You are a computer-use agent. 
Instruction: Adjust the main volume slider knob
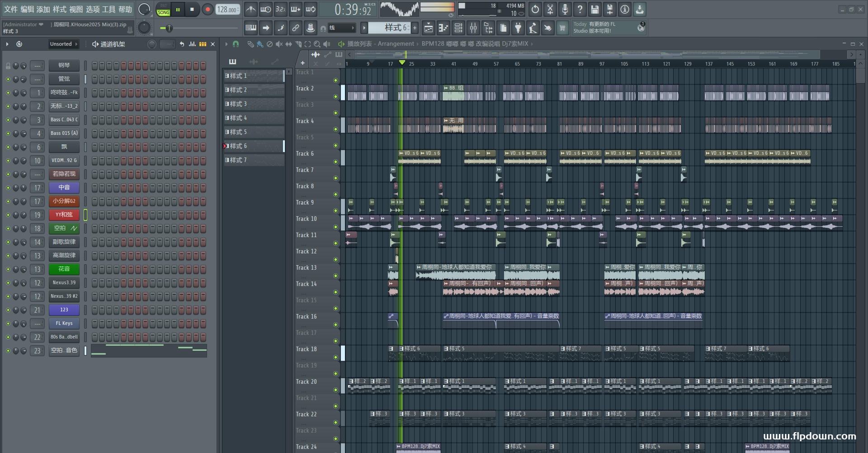tap(169, 28)
